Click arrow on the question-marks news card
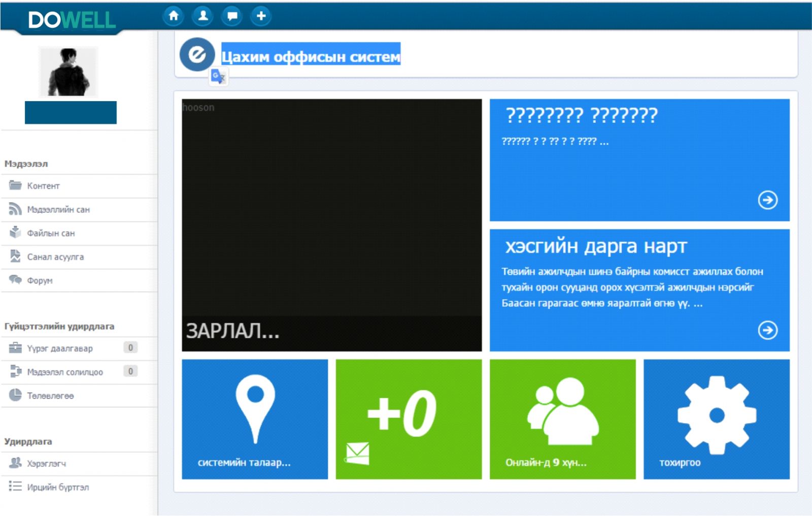The height and width of the screenshot is (516, 812). tap(767, 200)
